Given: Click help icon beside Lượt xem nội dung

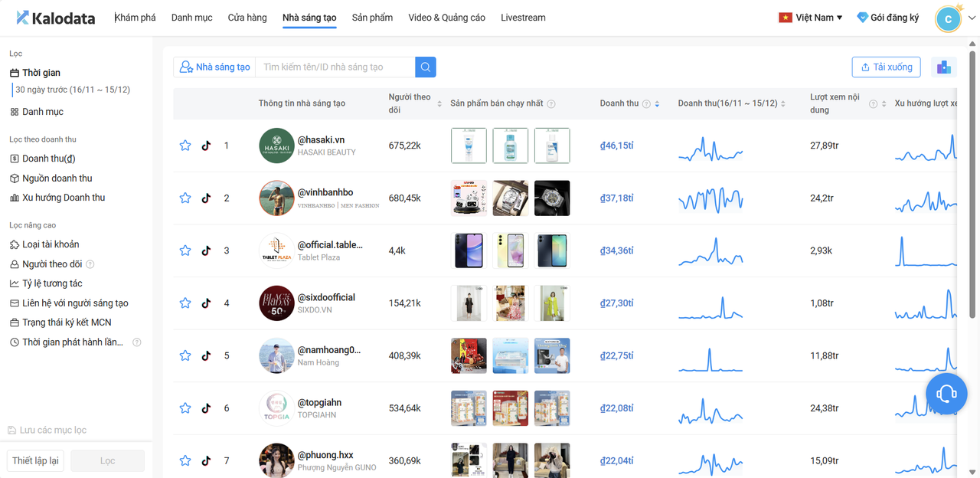Looking at the screenshot, I should coord(874,104).
